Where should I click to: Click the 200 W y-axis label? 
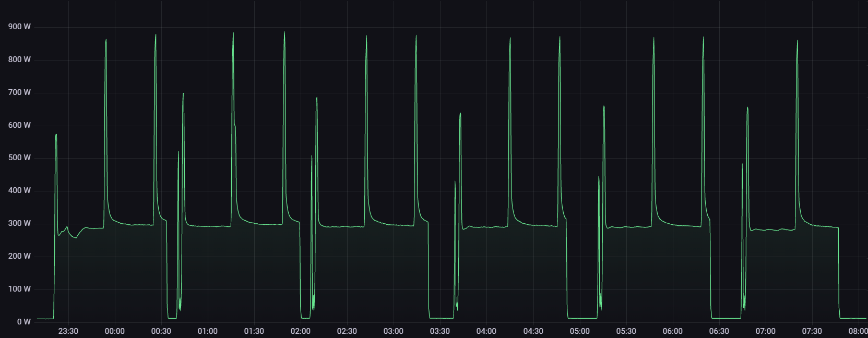[19, 256]
